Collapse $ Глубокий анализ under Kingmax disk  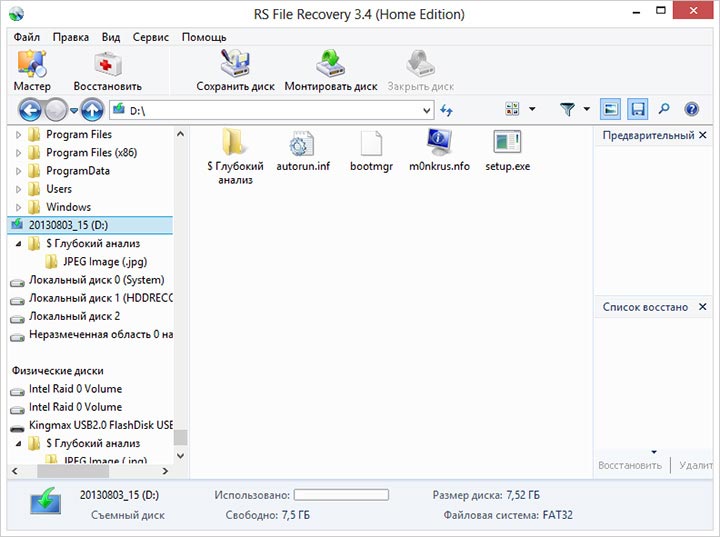(18, 444)
